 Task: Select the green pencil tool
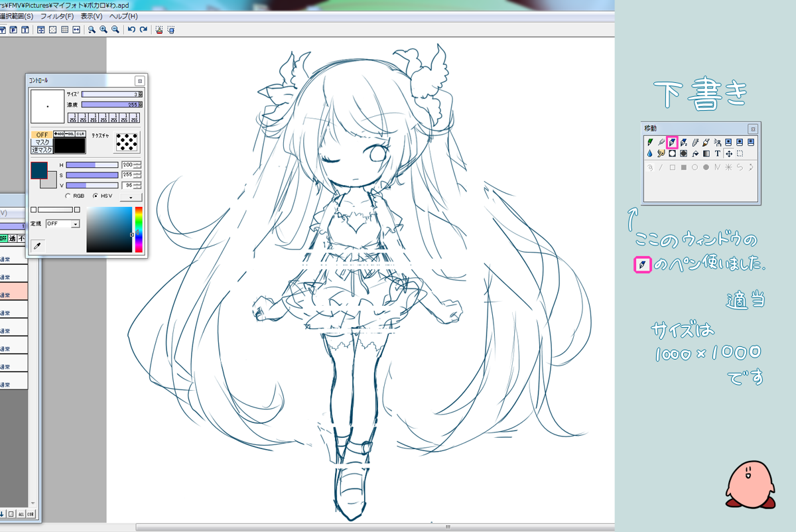[649, 142]
